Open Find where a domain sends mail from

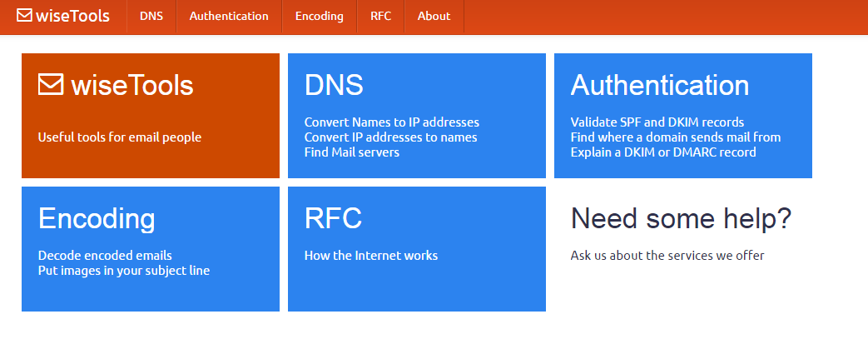676,137
